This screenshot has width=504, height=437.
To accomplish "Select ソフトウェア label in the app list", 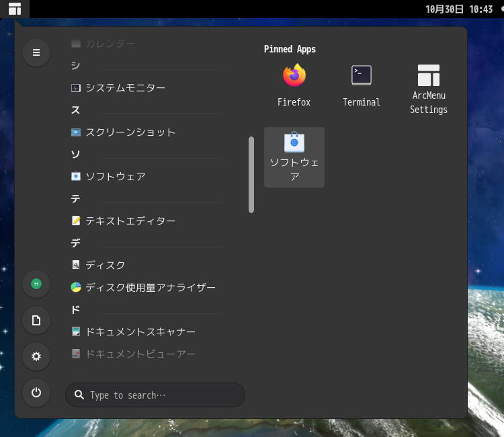I will [x=116, y=177].
